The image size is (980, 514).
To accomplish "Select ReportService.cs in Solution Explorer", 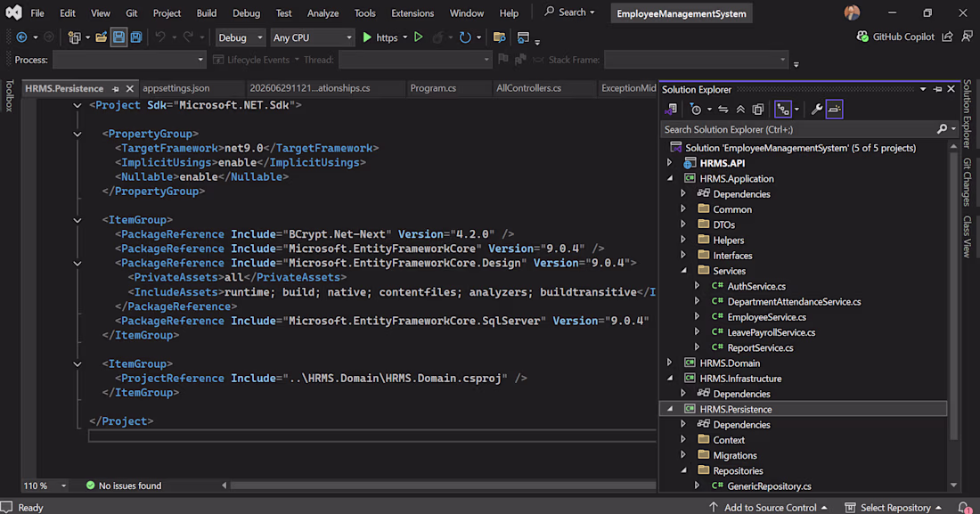I will (760, 347).
